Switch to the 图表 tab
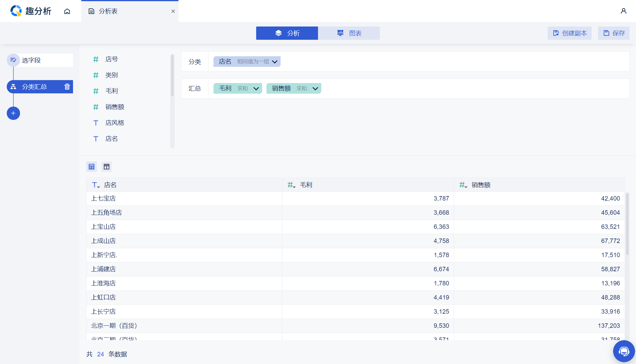The width and height of the screenshot is (636, 364). click(349, 33)
